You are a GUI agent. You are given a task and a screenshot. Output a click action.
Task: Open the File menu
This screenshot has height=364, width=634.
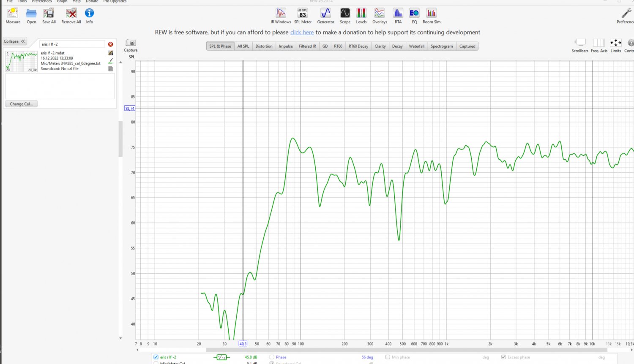click(x=9, y=1)
